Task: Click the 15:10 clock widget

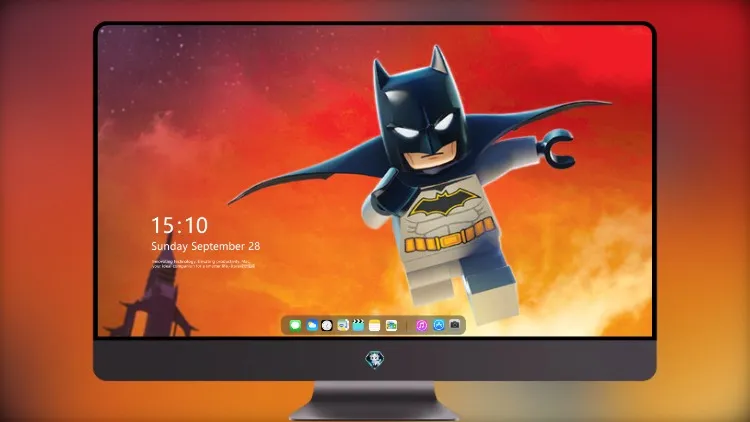Action: (179, 225)
